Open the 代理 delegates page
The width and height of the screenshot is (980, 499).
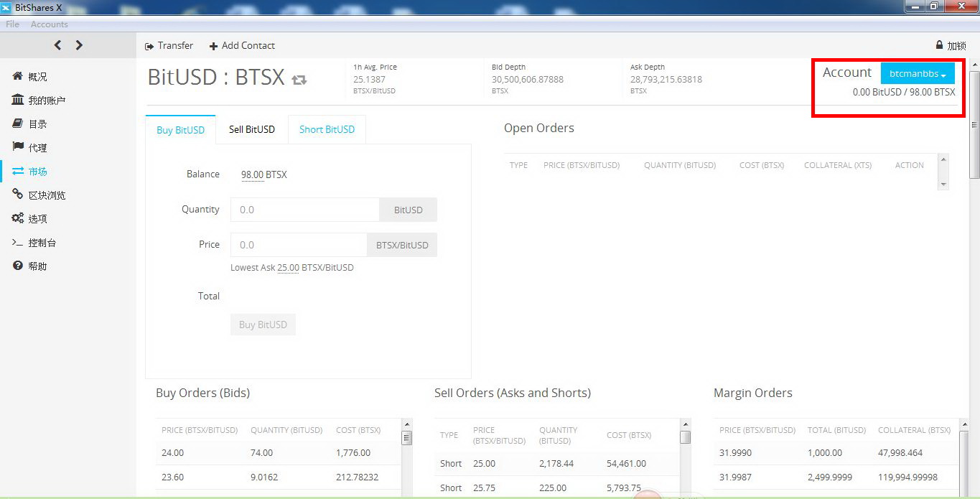click(x=30, y=148)
